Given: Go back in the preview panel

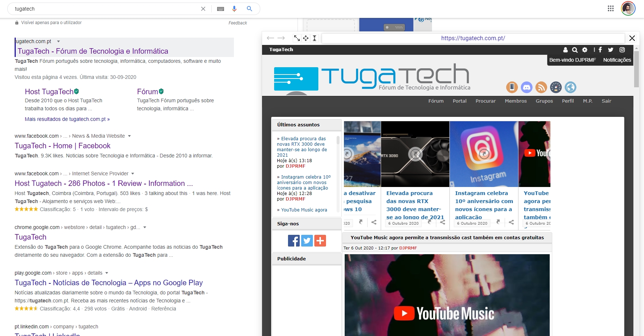Looking at the screenshot, I should coord(270,38).
